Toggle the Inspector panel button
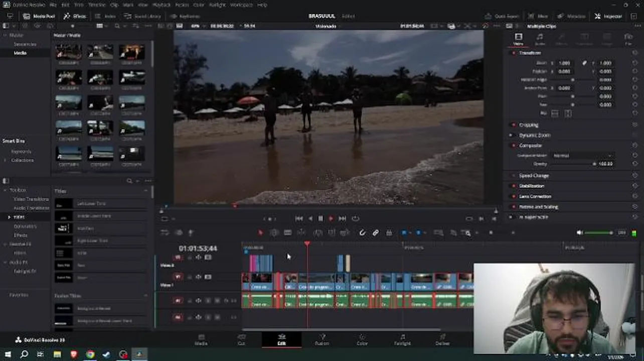 (x=608, y=16)
